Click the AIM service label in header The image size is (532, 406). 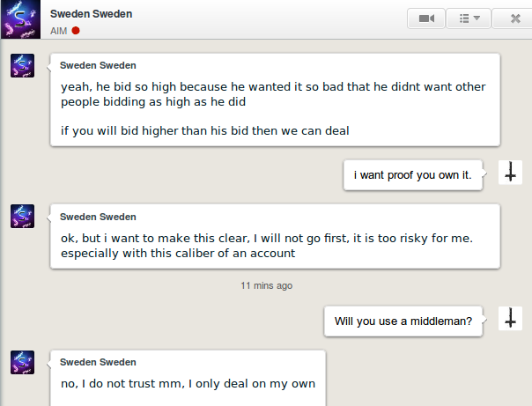point(59,31)
